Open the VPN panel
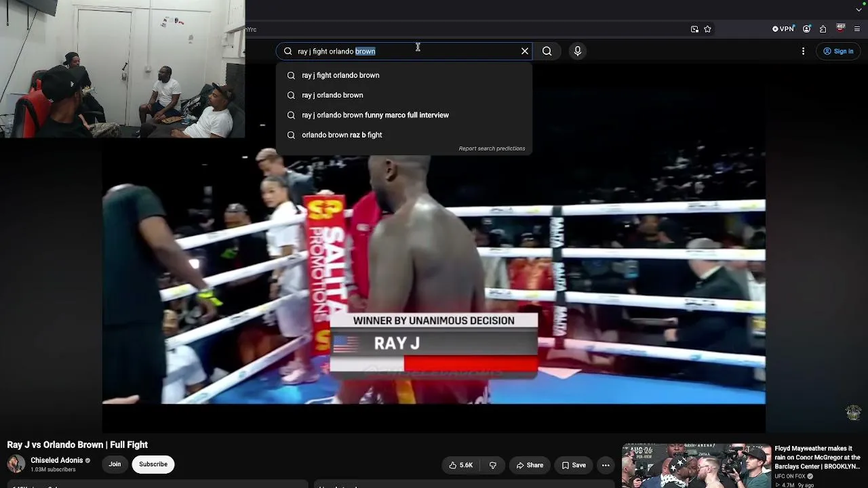868x488 pixels. [x=783, y=29]
